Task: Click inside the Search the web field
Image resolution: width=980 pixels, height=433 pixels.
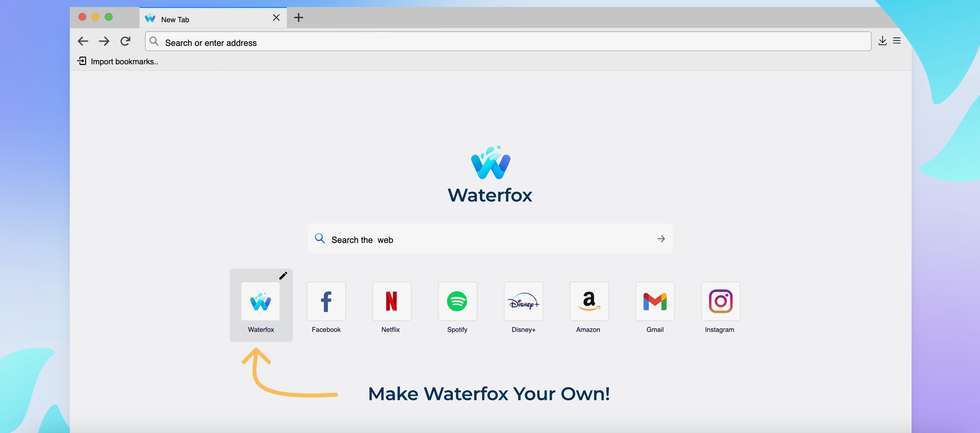Action: point(438,239)
